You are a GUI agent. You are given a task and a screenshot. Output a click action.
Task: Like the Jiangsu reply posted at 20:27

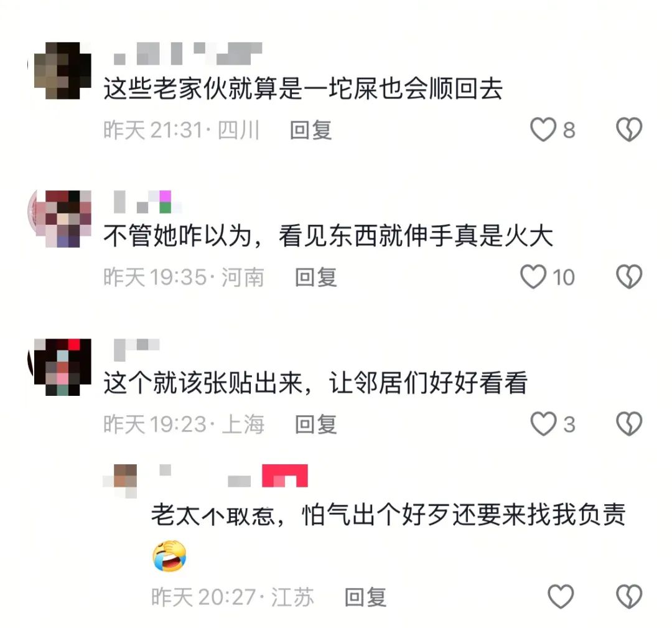561,597
